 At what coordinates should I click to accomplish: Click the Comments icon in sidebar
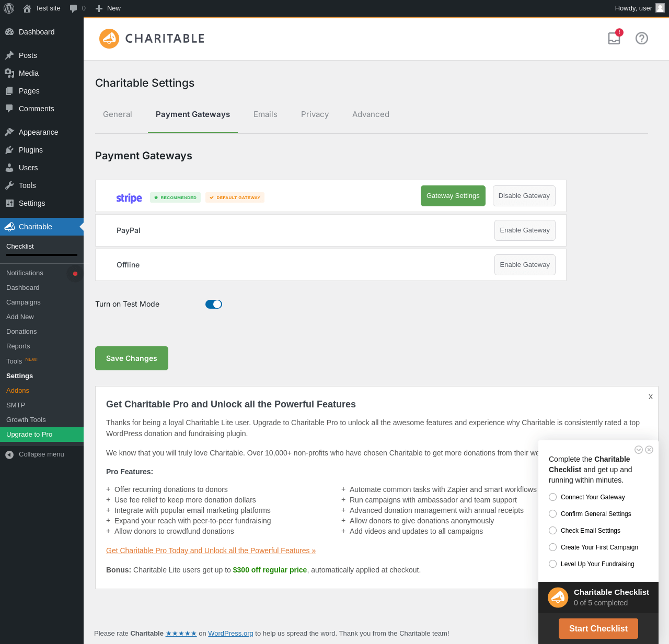coord(9,109)
